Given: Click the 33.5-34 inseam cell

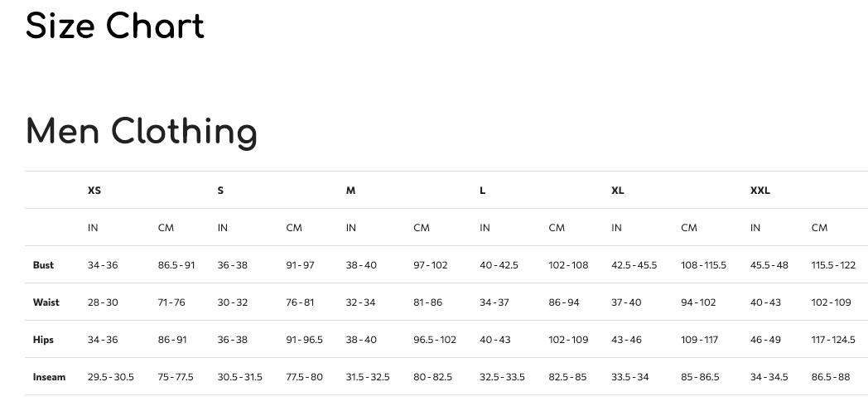Looking at the screenshot, I should (x=630, y=377).
